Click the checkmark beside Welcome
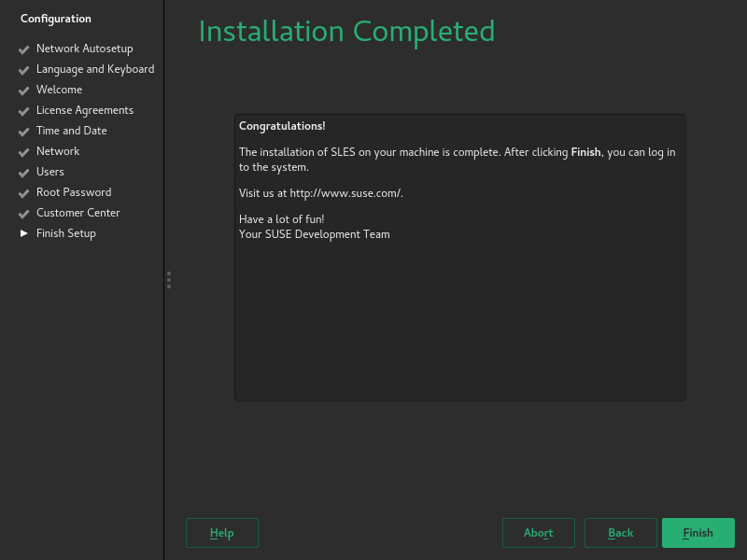 click(x=24, y=90)
